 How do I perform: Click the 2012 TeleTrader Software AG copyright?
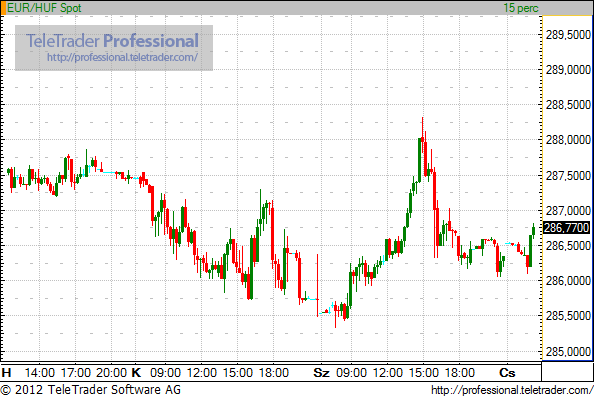click(x=91, y=390)
